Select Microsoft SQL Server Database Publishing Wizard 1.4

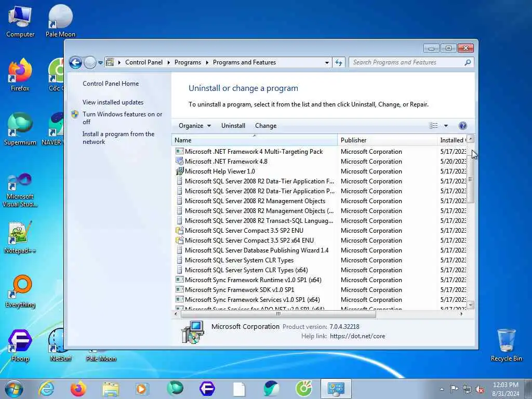tap(320, 250)
